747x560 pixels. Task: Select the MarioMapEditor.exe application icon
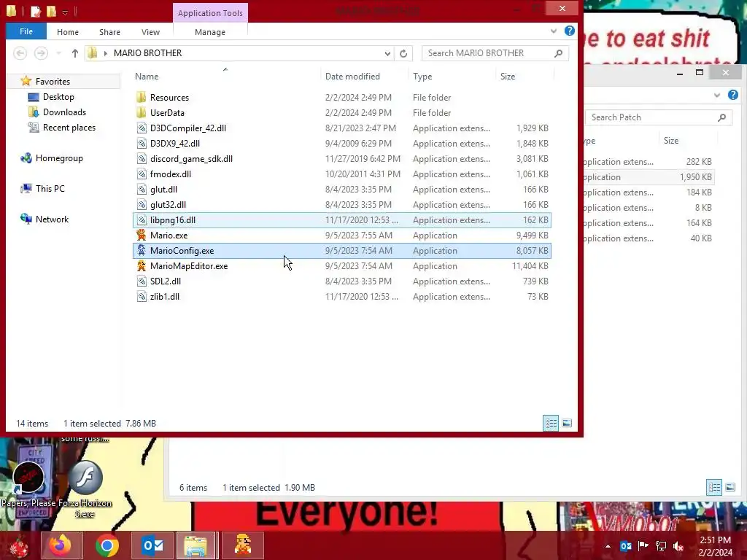(141, 265)
